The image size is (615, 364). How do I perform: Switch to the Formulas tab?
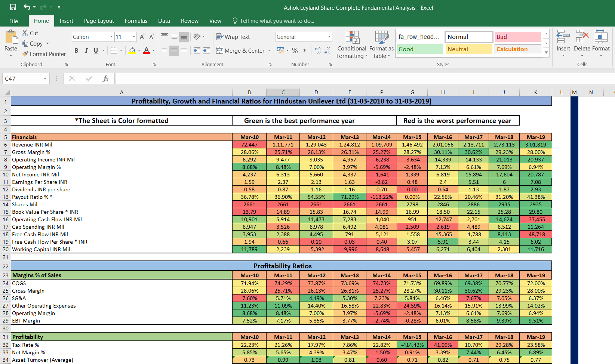pyautogui.click(x=136, y=21)
